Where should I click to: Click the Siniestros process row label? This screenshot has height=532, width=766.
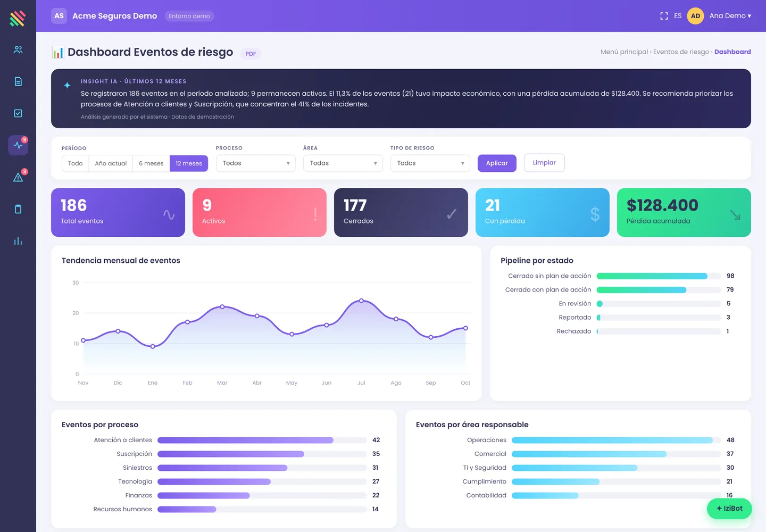pyautogui.click(x=137, y=468)
